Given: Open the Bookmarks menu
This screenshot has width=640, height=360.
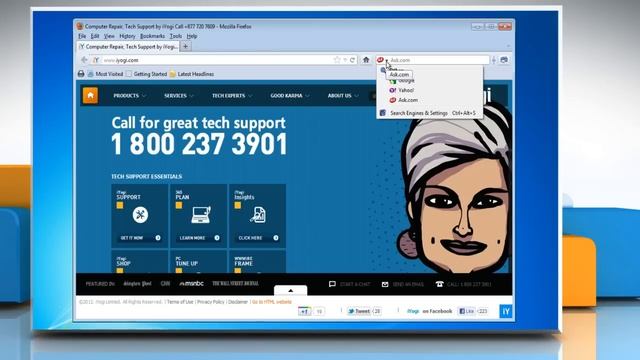Looking at the screenshot, I should tap(152, 36).
